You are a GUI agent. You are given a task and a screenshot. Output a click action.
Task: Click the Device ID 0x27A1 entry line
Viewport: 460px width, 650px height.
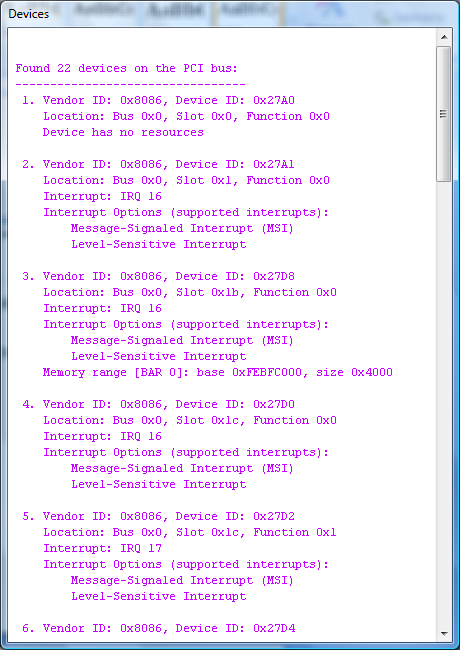pyautogui.click(x=158, y=164)
